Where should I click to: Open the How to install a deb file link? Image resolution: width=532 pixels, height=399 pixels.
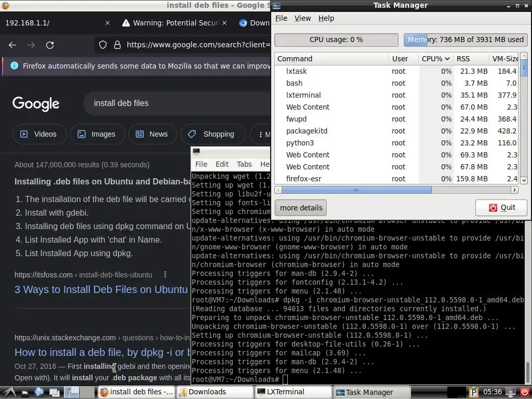(102, 353)
